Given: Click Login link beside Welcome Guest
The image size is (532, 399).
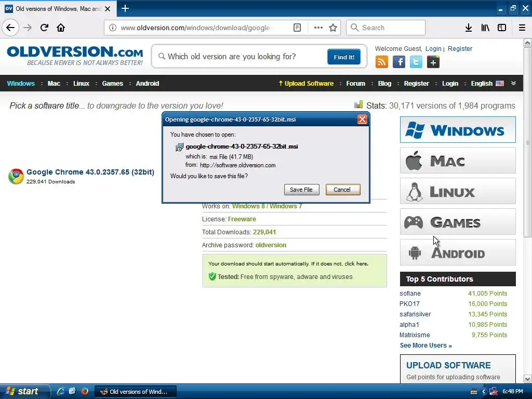Looking at the screenshot, I should pyautogui.click(x=433, y=48).
